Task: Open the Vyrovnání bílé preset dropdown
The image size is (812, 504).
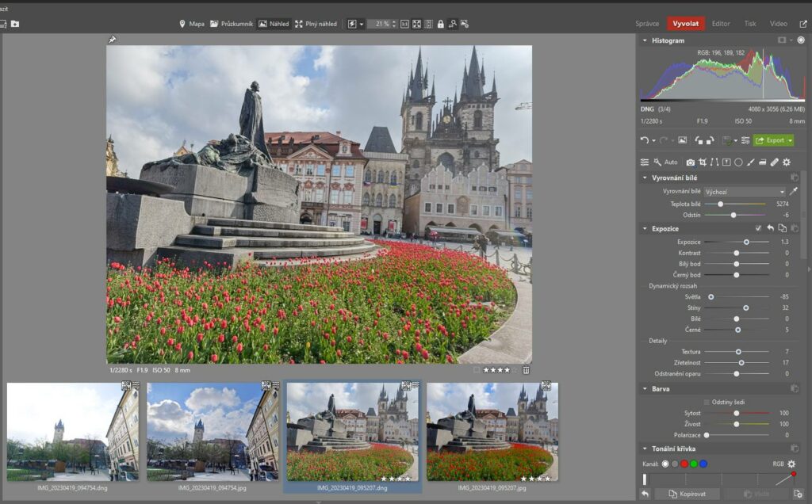Action: click(744, 192)
